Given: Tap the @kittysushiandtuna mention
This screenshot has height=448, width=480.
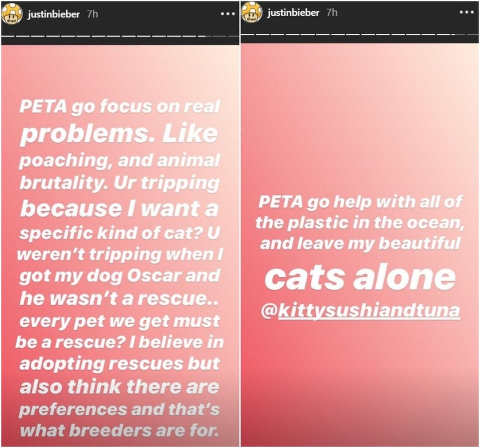Looking at the screenshot, I should click(360, 311).
